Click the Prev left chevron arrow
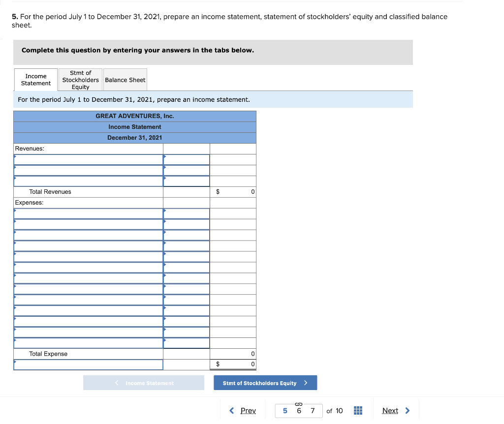Screen dimensions: 504x424 point(232,411)
